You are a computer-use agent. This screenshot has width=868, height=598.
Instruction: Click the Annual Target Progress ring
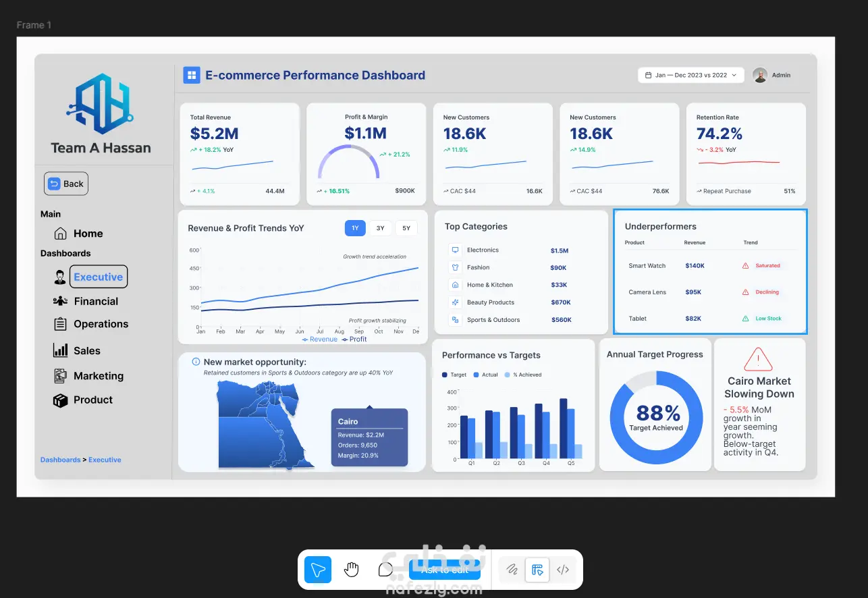pyautogui.click(x=656, y=417)
